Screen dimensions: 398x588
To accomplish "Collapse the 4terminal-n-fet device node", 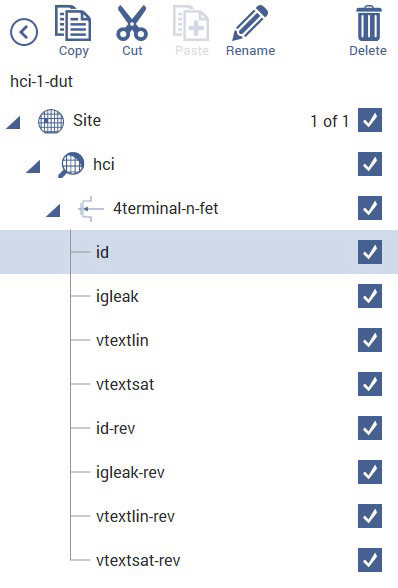I will (53, 210).
